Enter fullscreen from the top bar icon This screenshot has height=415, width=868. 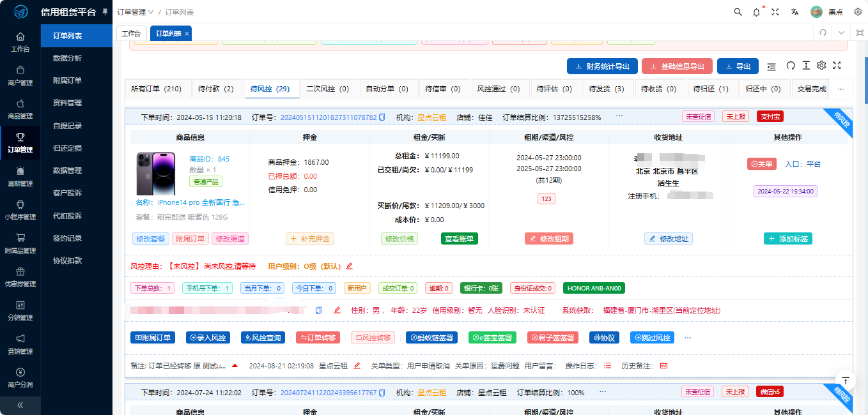775,12
